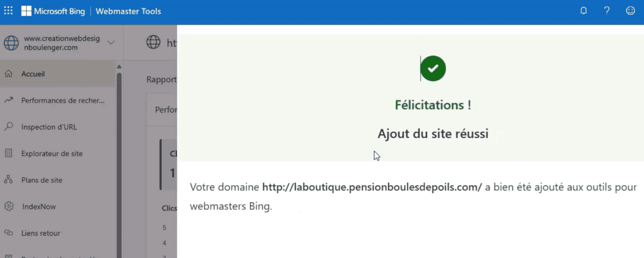Go to Plans de site page
Image resolution: width=644 pixels, height=258 pixels.
coord(42,180)
